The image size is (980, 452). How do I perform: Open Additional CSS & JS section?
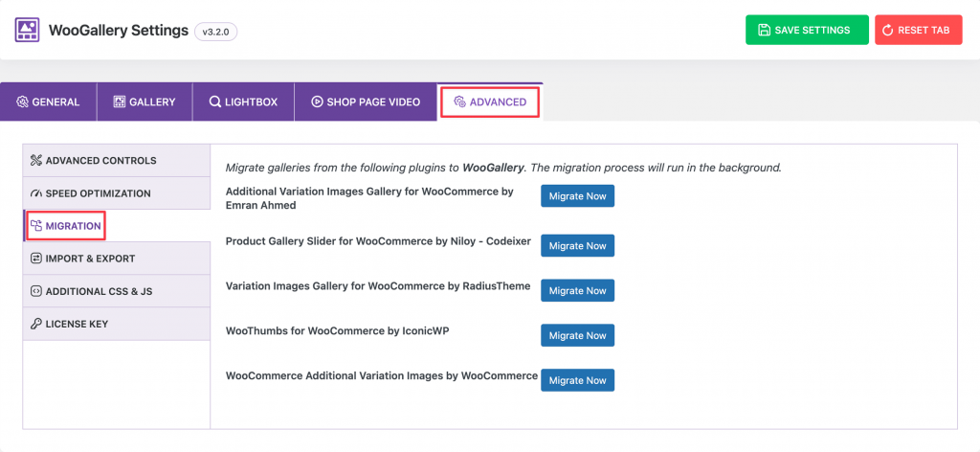[116, 291]
